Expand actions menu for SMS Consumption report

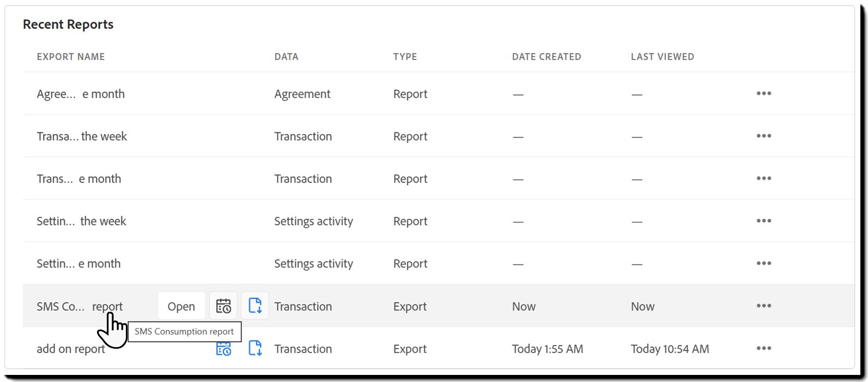tap(763, 306)
